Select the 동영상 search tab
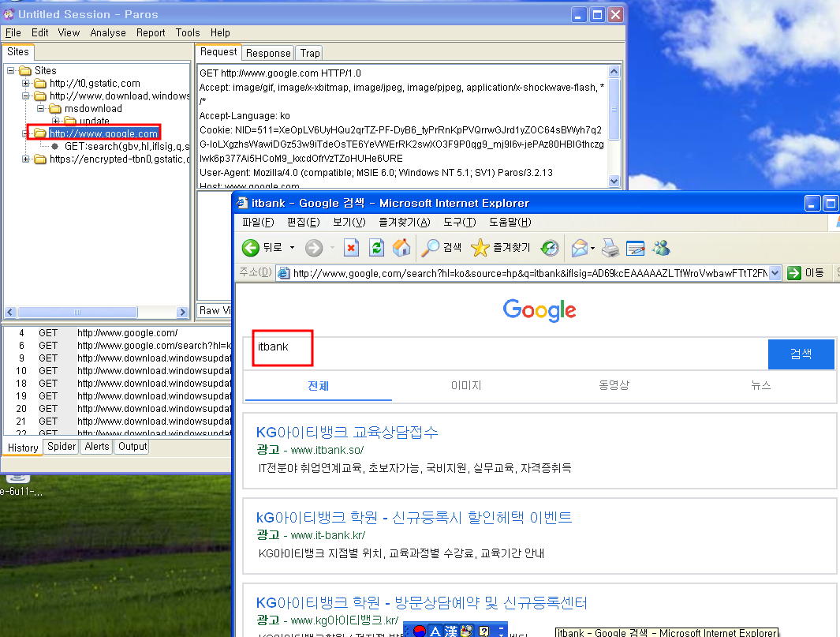Viewport: 840px width, 637px height. coord(614,385)
